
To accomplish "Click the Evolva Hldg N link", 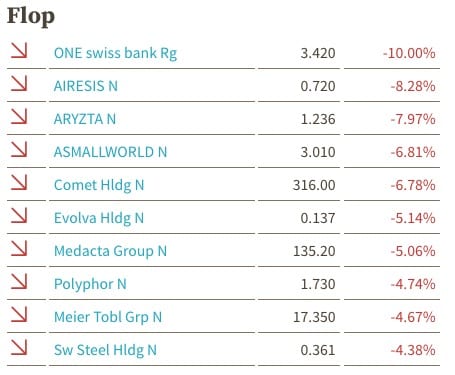I will (x=99, y=218).
